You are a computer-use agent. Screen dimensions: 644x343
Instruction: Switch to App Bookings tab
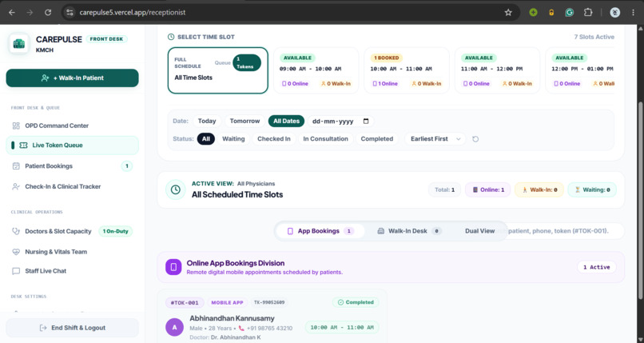click(320, 231)
